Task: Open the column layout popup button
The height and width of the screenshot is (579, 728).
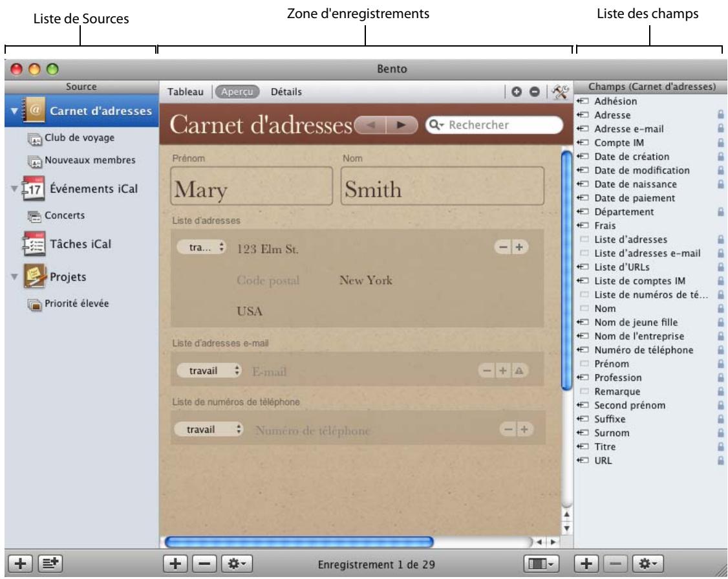Action: click(x=541, y=563)
